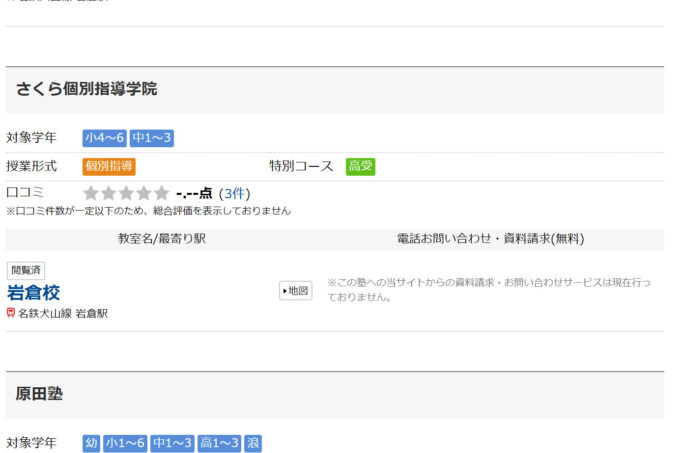Click the 資料請求 service unavailable notice
Screen dimensions: 680x453
pyautogui.click(x=489, y=290)
